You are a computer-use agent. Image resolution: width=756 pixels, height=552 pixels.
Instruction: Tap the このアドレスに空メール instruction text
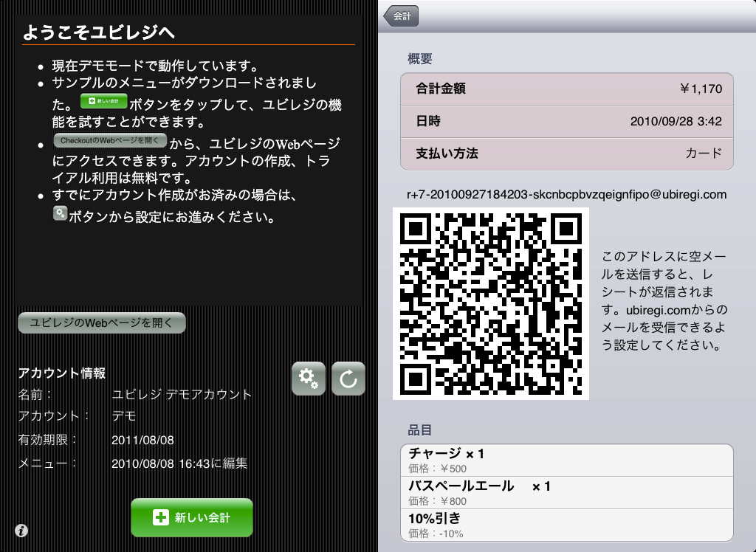point(664,300)
